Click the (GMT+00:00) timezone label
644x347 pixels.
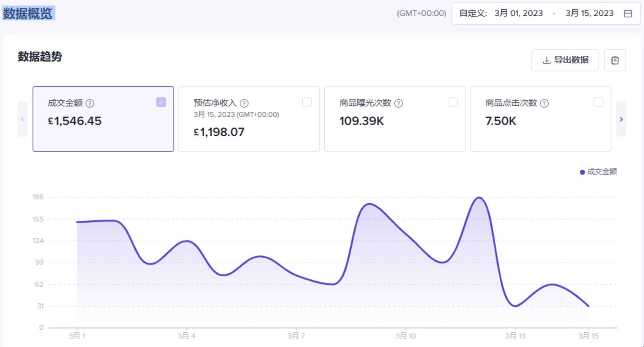coord(421,13)
